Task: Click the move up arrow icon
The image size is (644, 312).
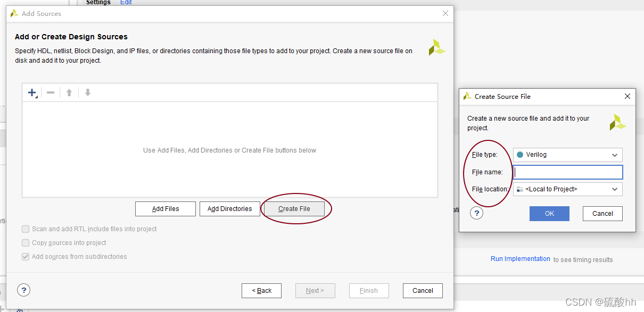Action: [69, 92]
